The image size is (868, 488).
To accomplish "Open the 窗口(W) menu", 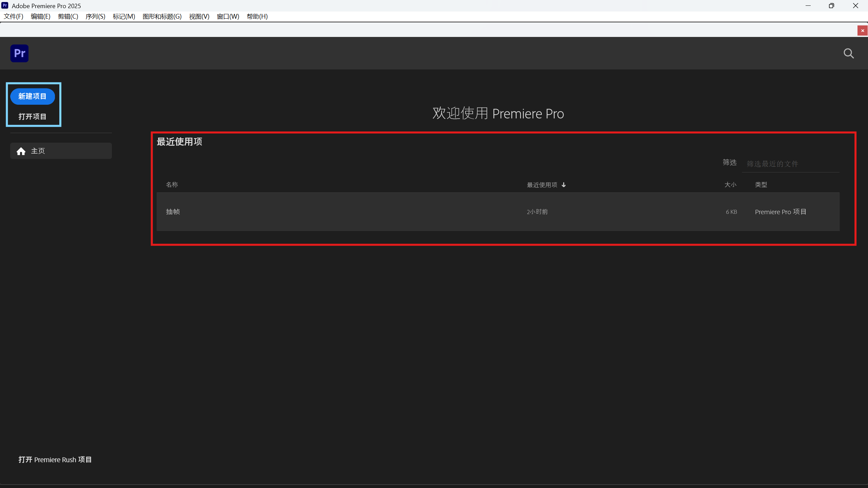I will point(228,16).
